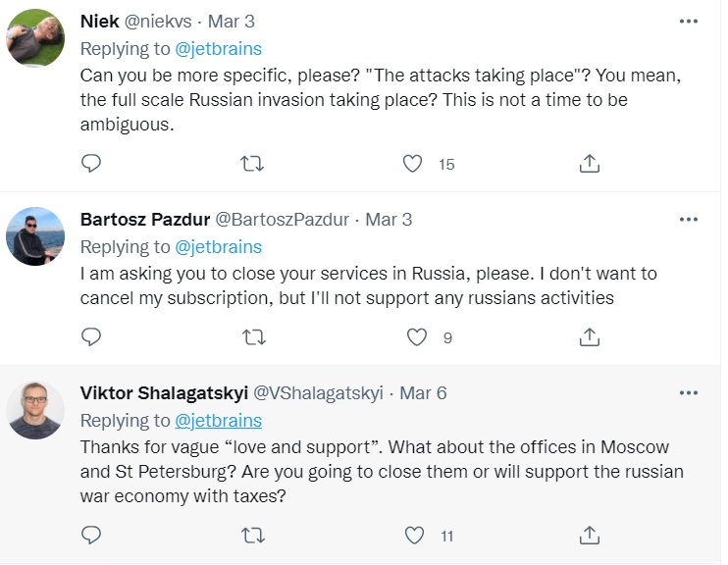Open more options on Bartosz Pazdur's tweet
Viewport: 728px width, 565px height.
[688, 219]
